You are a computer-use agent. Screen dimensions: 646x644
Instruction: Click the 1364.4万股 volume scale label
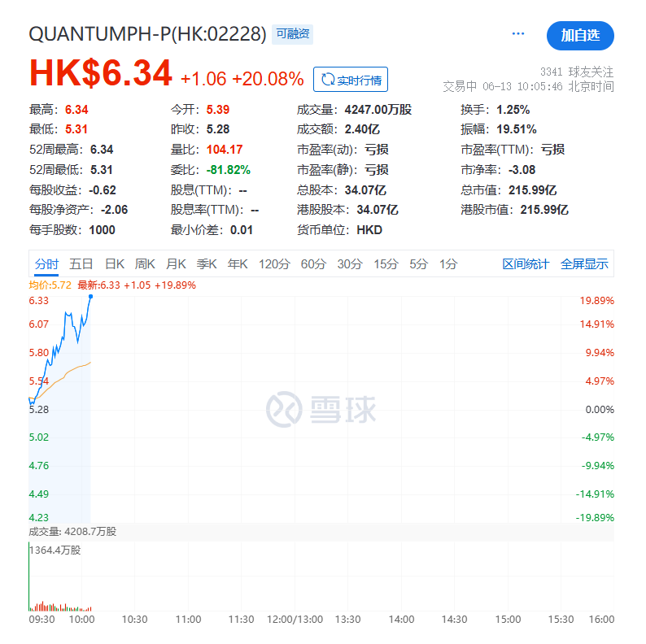[55, 550]
